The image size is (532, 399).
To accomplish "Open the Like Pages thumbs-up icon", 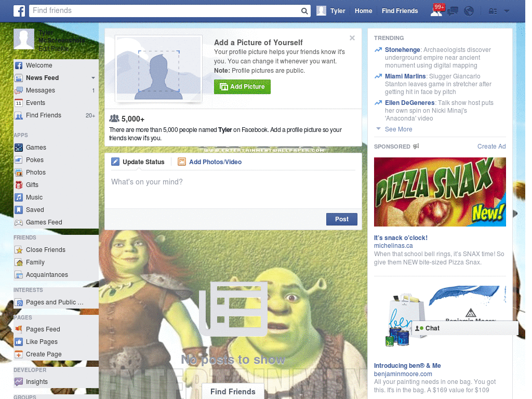I will [19, 342].
